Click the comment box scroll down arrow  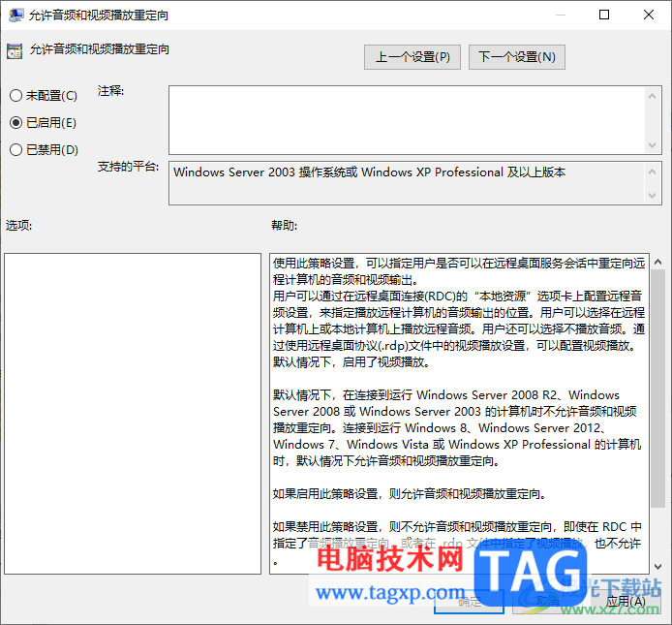[x=653, y=145]
